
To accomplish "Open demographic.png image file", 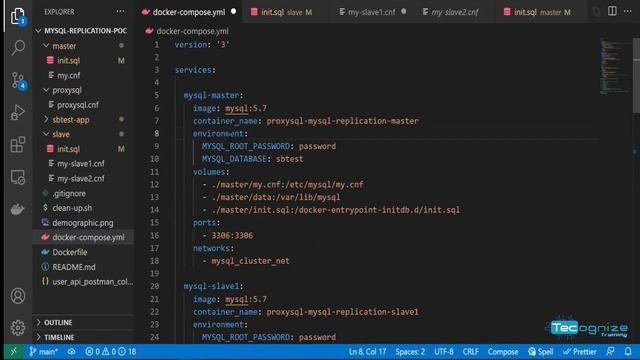I will tap(84, 223).
